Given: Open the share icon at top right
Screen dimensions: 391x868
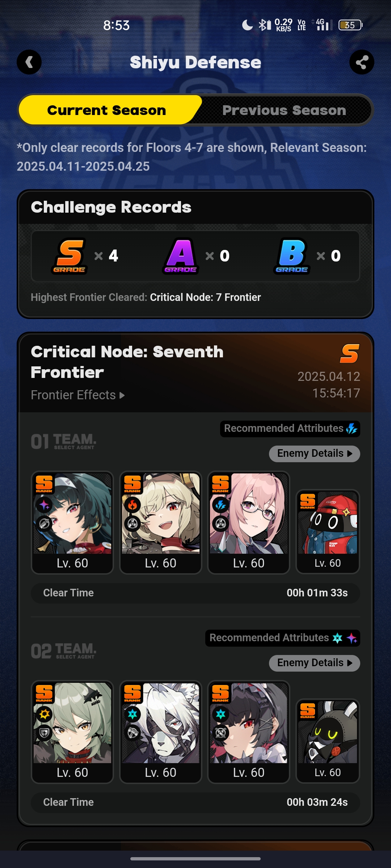Looking at the screenshot, I should point(362,62).
